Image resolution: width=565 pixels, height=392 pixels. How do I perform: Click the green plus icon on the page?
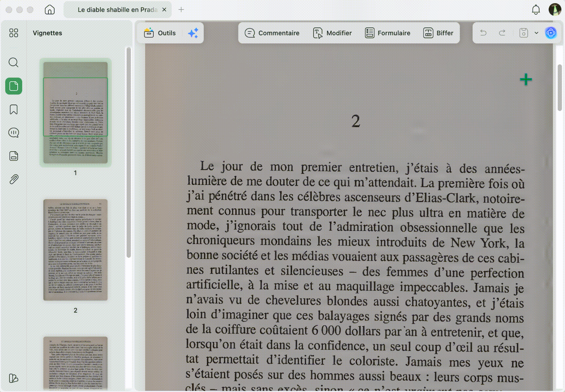coord(526,79)
